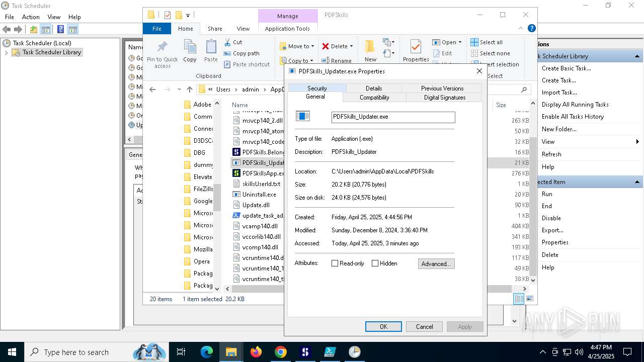Collapse the Task Scheduler Library actions section
Screen dimensions: 644x362
(x=637, y=56)
